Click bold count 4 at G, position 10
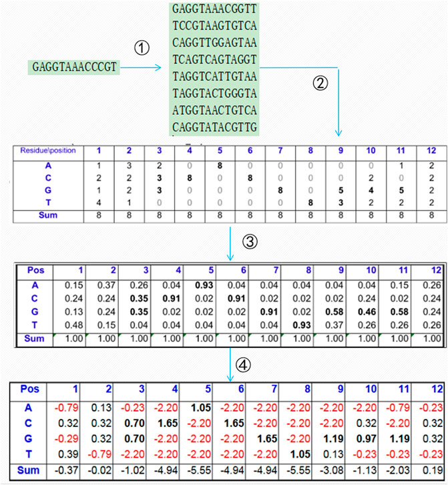This screenshot has height=485, width=448. [x=371, y=190]
